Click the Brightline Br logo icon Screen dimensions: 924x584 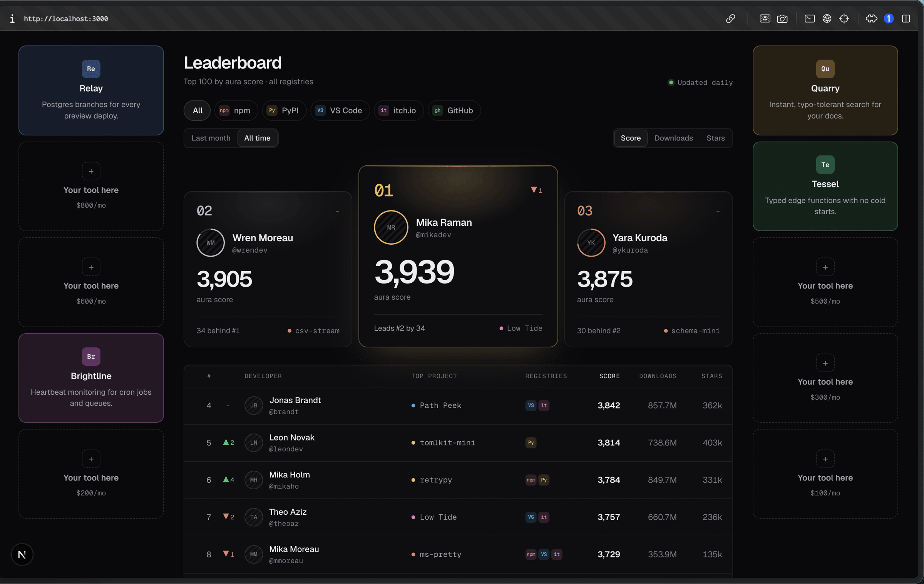pos(91,357)
